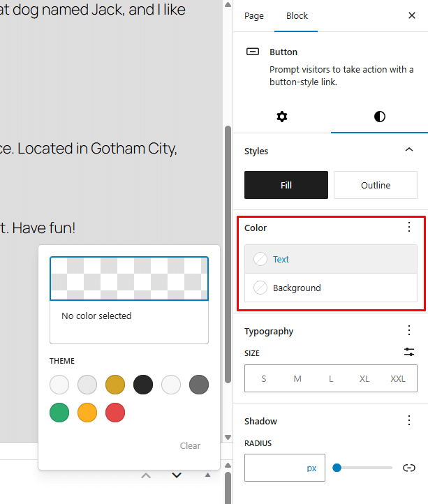Pick the first white theme swatch

[59, 385]
